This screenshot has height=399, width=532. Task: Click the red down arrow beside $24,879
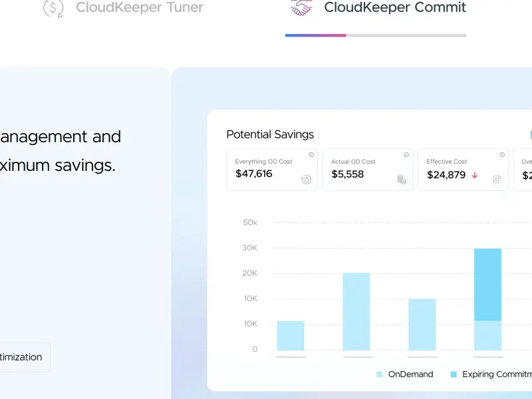point(475,175)
